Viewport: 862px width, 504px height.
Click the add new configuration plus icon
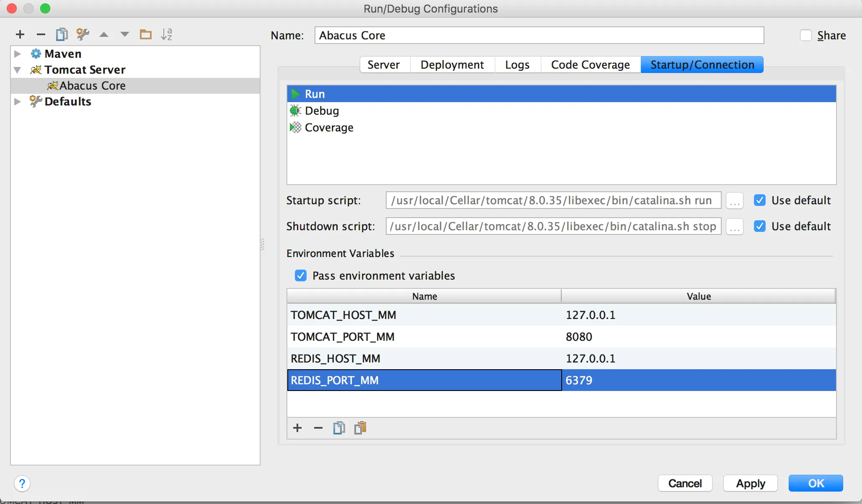pyautogui.click(x=20, y=34)
